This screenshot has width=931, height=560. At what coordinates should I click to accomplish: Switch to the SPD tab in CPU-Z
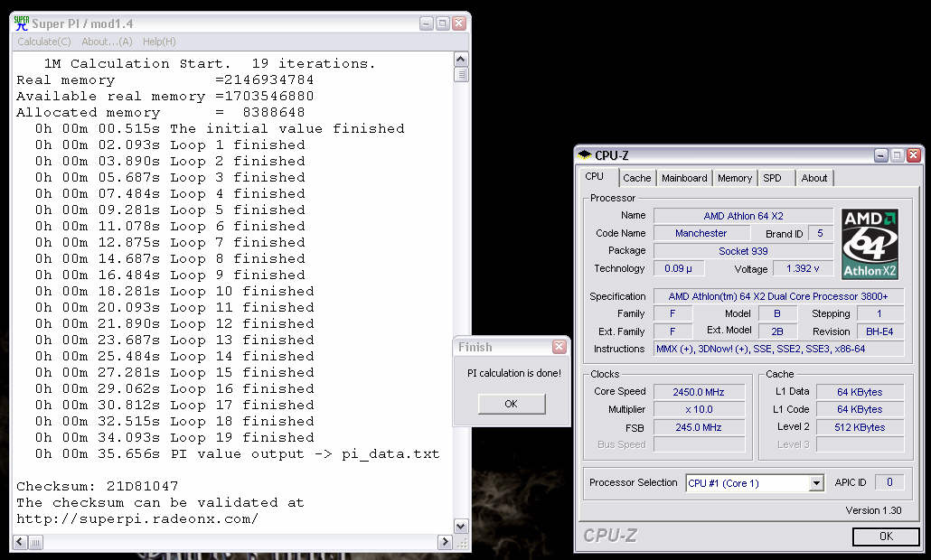772,178
